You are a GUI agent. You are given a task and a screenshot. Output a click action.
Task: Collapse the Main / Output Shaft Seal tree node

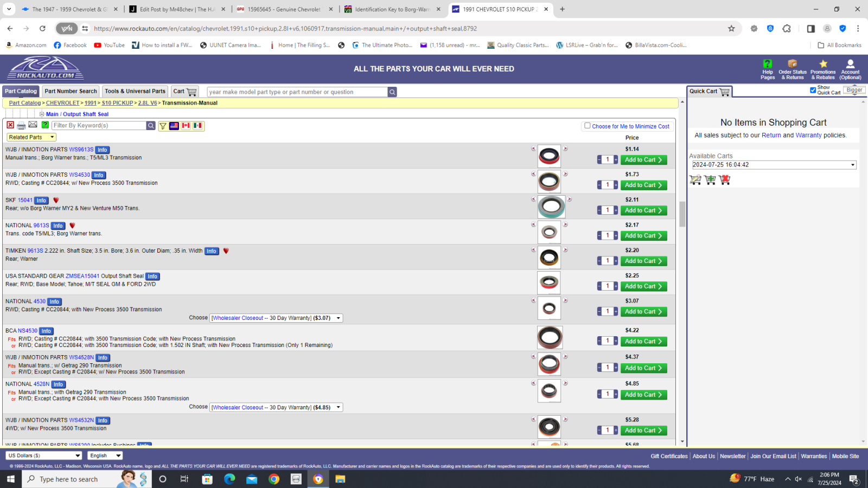coord(42,114)
